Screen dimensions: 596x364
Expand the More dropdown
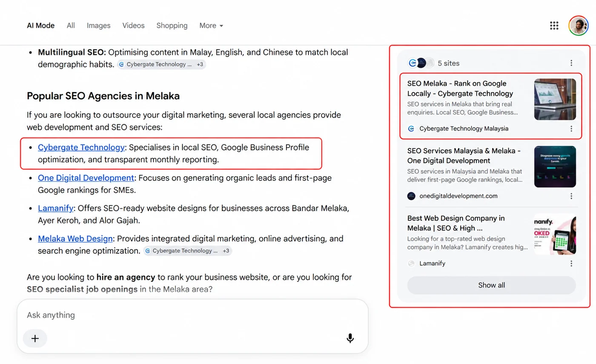pyautogui.click(x=212, y=26)
